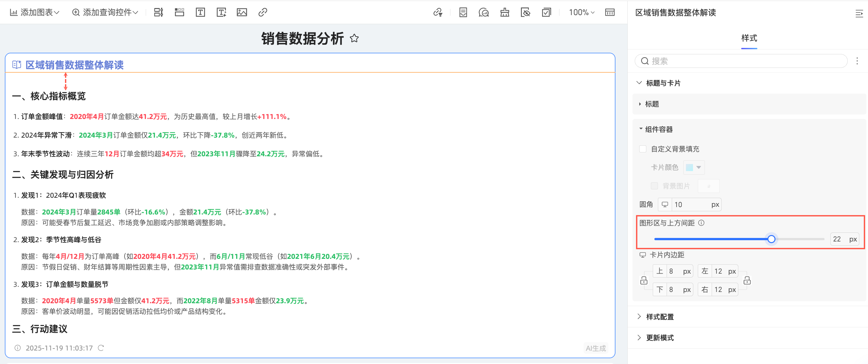Toggle the top-bottom padding lock icon
This screenshot has width=868, height=364.
[x=643, y=280]
